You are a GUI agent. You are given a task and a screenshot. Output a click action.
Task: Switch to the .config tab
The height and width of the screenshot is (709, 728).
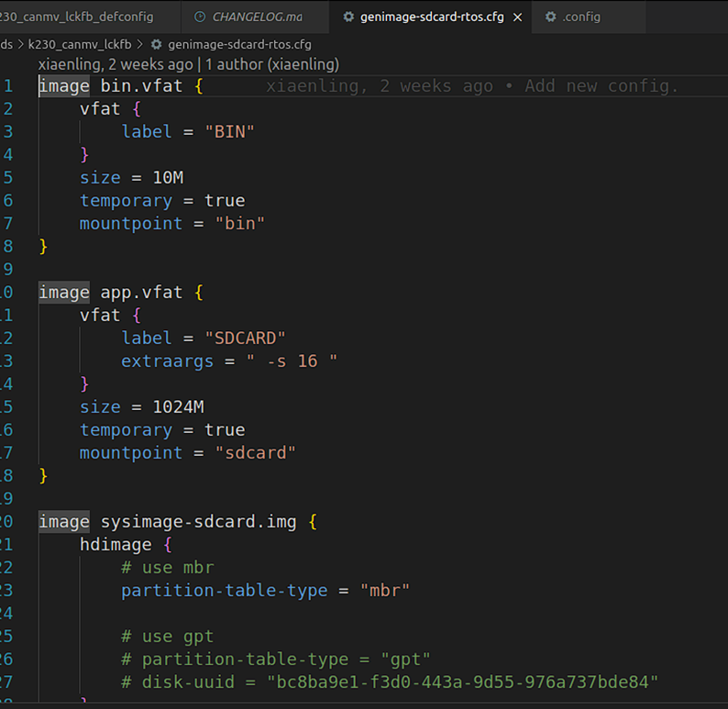point(589,17)
